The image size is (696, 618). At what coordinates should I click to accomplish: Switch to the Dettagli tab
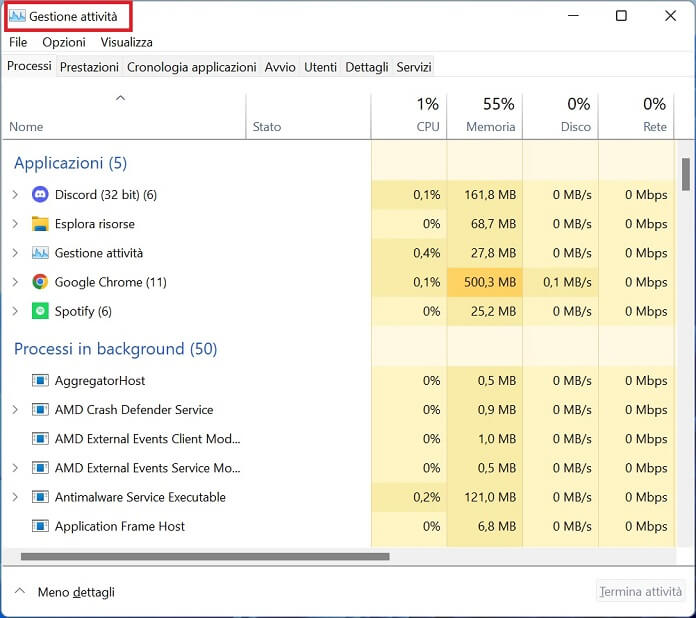click(367, 67)
